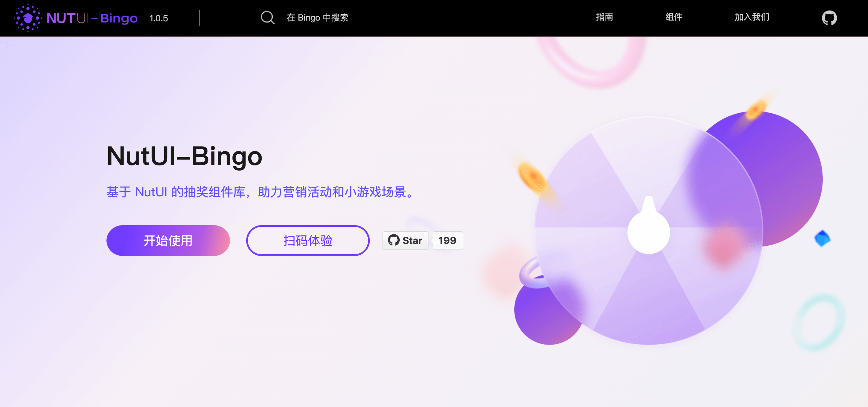Click the blue gem decoration

822,238
